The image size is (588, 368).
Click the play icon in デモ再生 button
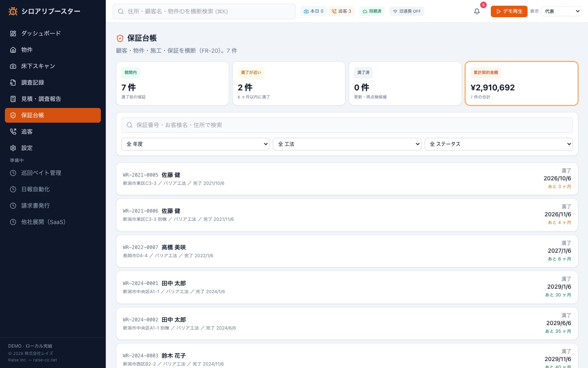[499, 11]
